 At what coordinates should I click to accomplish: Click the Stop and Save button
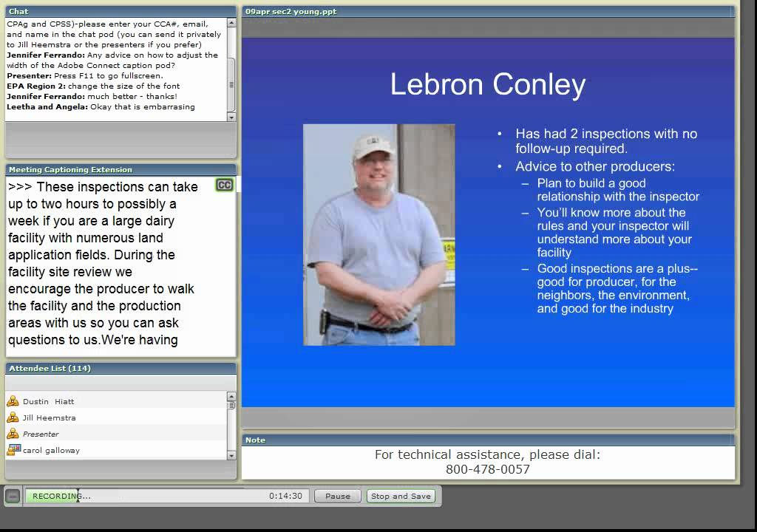click(401, 497)
